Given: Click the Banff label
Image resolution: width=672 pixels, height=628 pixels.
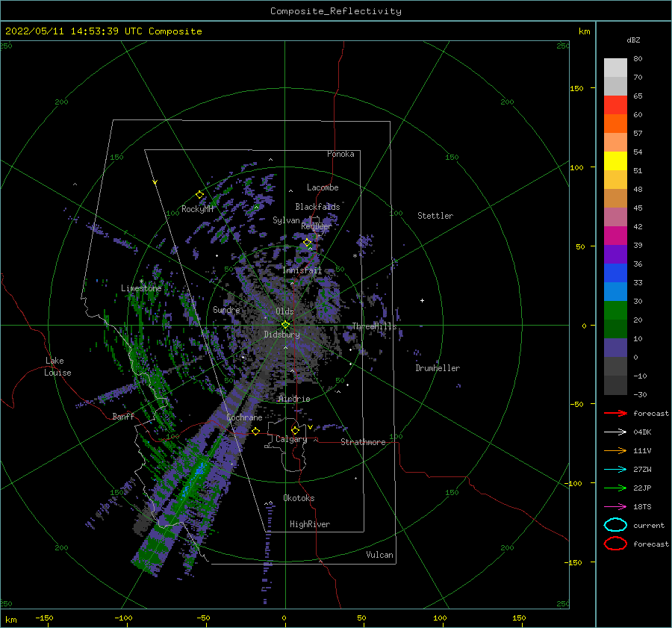Looking at the screenshot, I should pos(123,416).
